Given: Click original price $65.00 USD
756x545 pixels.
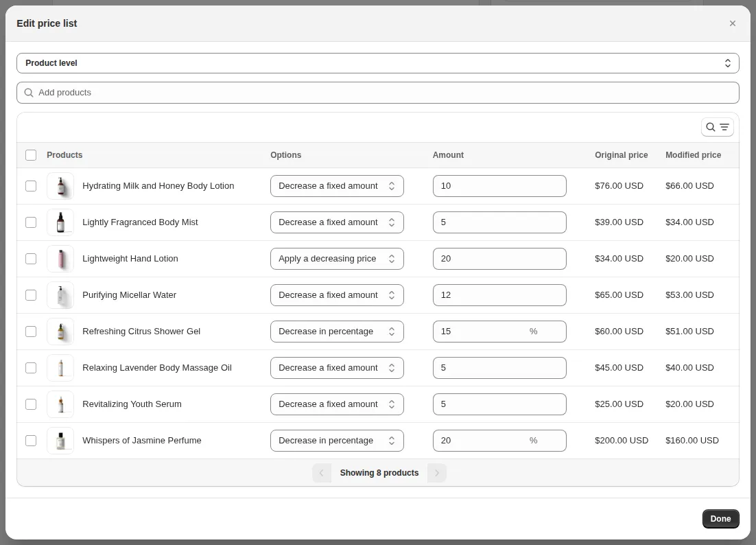Looking at the screenshot, I should tap(619, 295).
